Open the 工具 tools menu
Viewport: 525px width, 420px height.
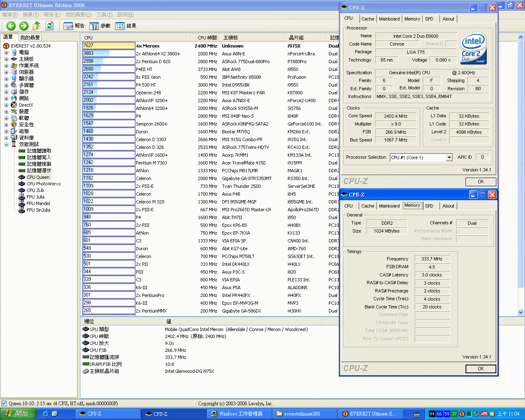tap(104, 15)
